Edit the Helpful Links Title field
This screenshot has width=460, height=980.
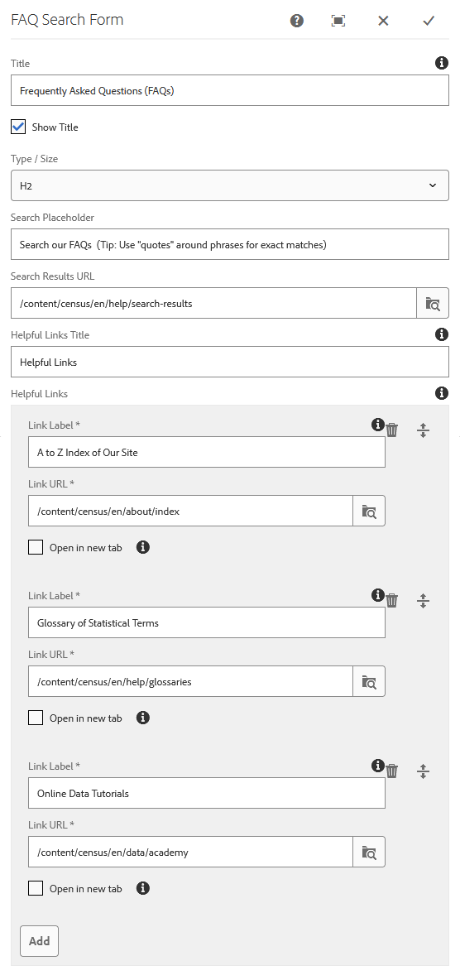[229, 362]
